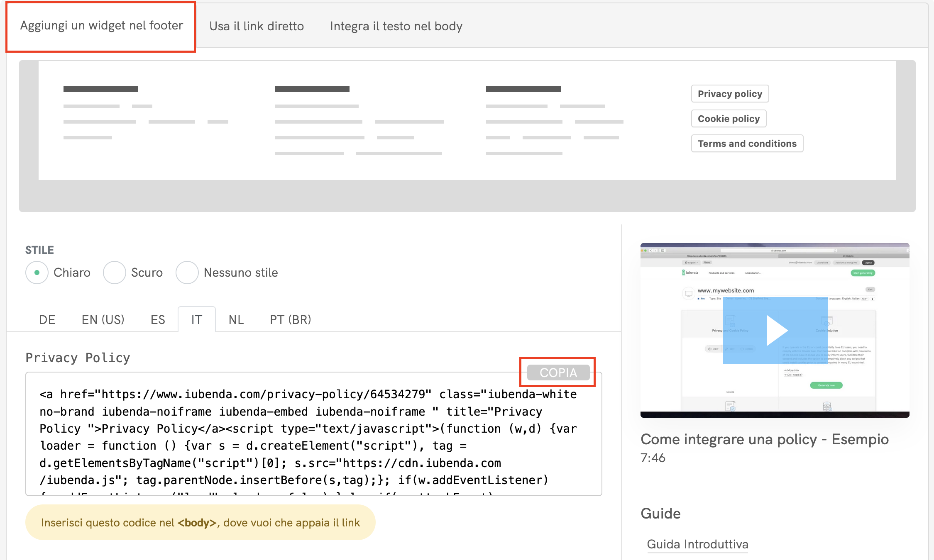This screenshot has height=560, width=934.
Task: Switch code language to DE
Action: (47, 319)
